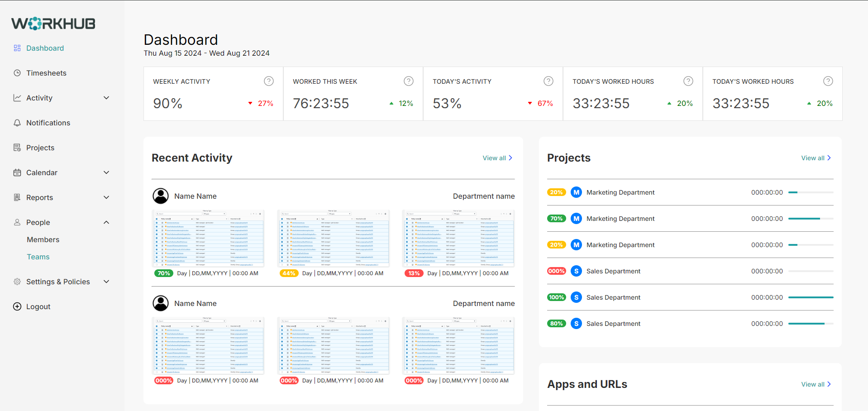Click the 'Thu Aug 15 2024 - Wed Aug 21 2024' date range
868x411 pixels.
point(206,53)
